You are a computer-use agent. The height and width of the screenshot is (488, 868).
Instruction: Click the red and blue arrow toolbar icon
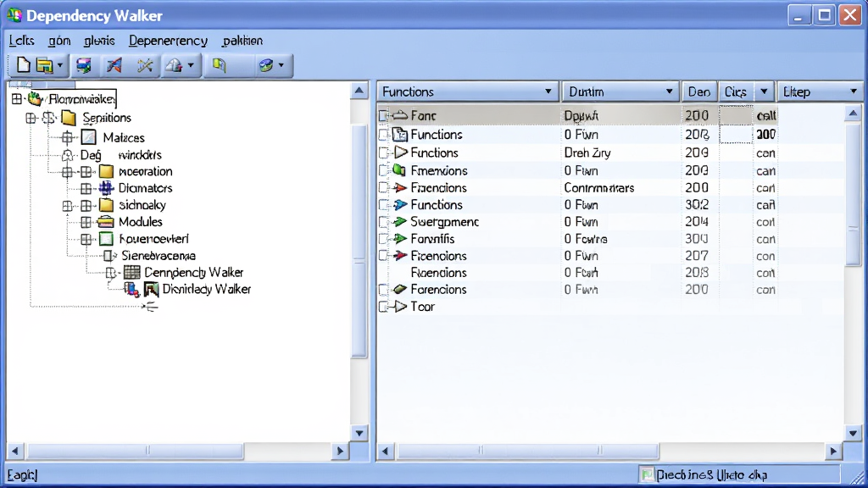pos(114,65)
